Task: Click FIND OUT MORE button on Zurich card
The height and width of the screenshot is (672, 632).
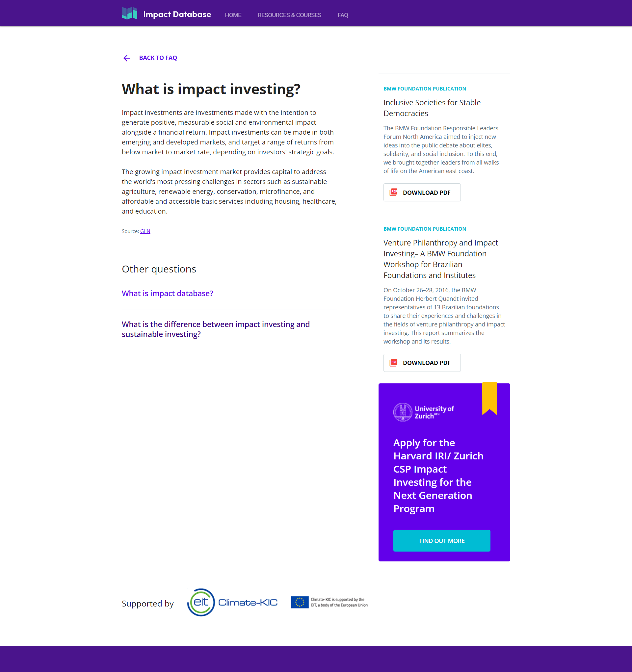Action: pyautogui.click(x=442, y=541)
